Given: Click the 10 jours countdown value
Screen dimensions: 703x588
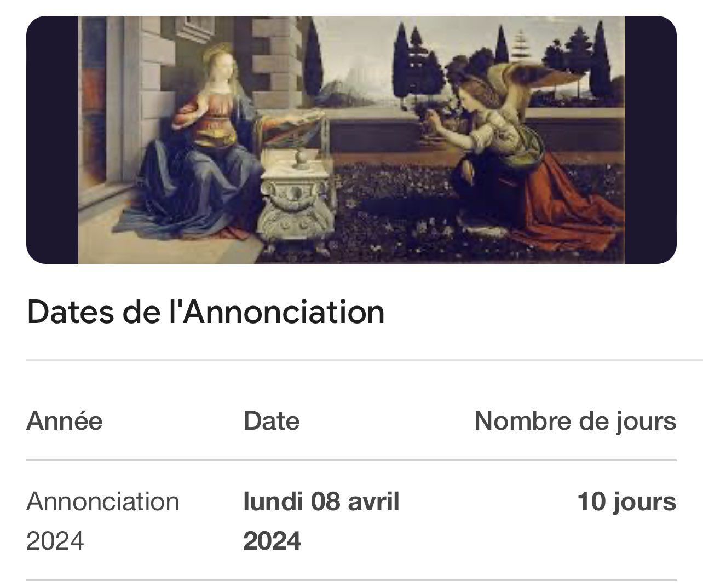Looking at the screenshot, I should click(627, 502).
